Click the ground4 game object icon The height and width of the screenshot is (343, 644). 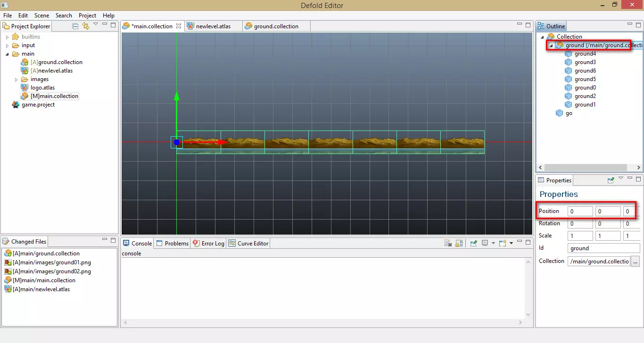568,54
